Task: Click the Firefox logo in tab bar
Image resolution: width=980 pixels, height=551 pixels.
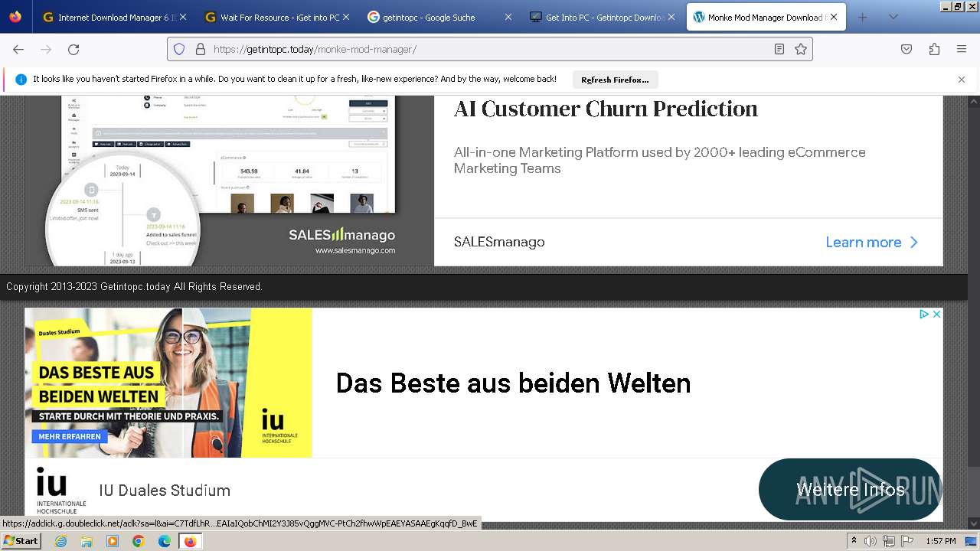Action: tap(15, 17)
